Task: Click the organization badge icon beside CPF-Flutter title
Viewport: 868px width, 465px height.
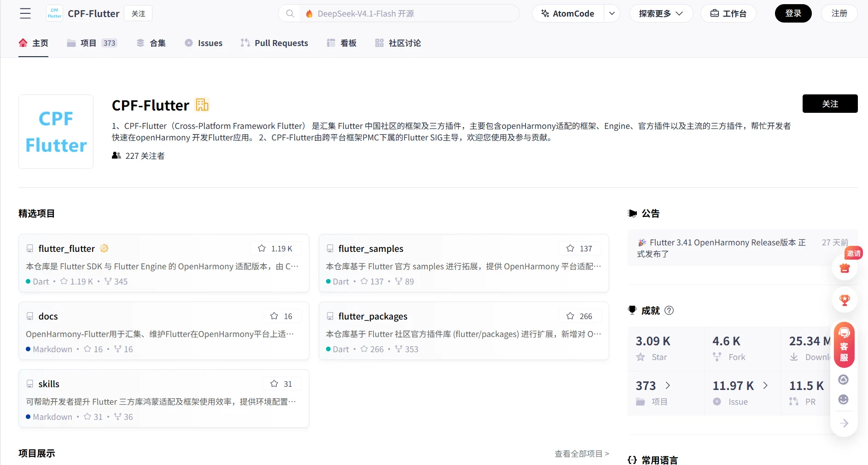Action: 202,105
